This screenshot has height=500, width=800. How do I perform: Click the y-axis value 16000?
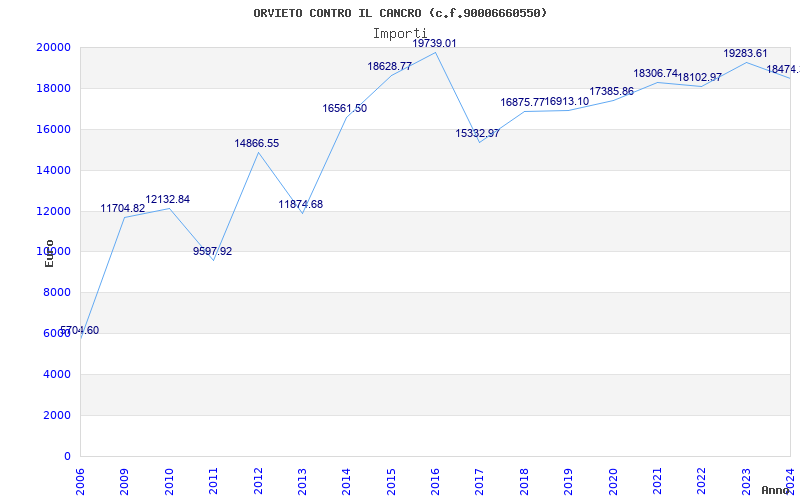point(53,129)
